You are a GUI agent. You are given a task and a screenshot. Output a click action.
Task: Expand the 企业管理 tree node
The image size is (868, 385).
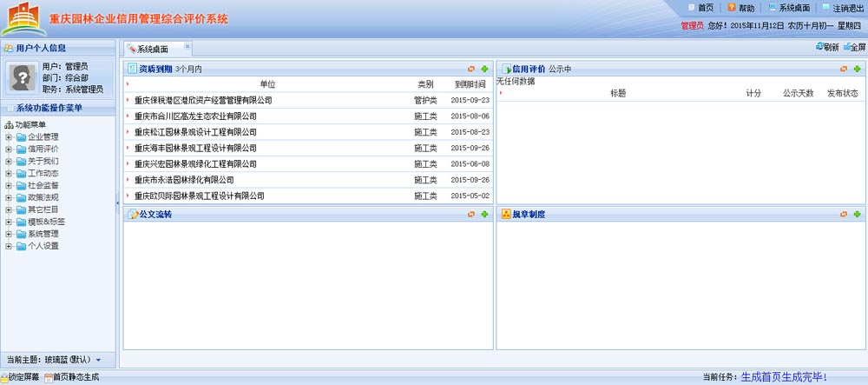click(9, 136)
